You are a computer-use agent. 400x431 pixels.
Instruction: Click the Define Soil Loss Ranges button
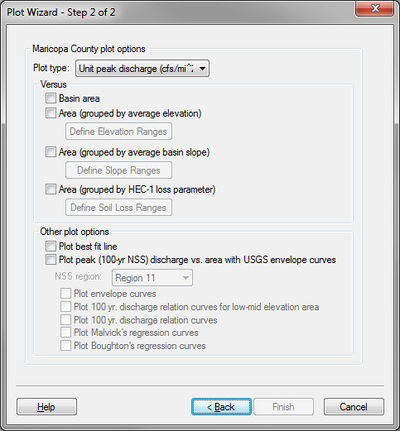click(119, 207)
